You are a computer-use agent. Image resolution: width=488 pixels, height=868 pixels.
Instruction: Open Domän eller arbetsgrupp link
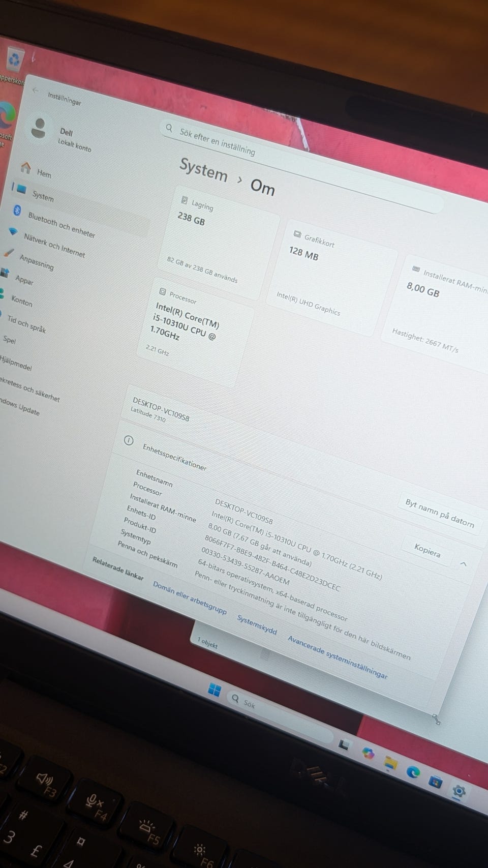point(190,597)
